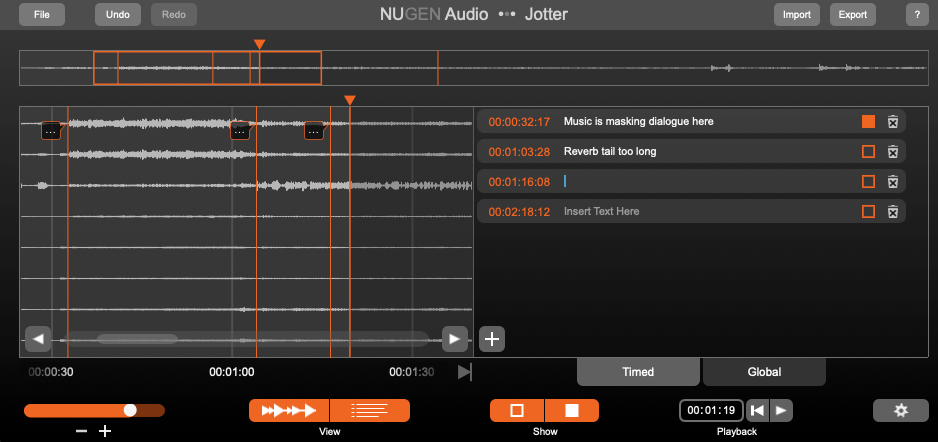The width and height of the screenshot is (938, 442).
Task: Delete the 'Music is masking dialogue here' note
Action: tap(893, 122)
